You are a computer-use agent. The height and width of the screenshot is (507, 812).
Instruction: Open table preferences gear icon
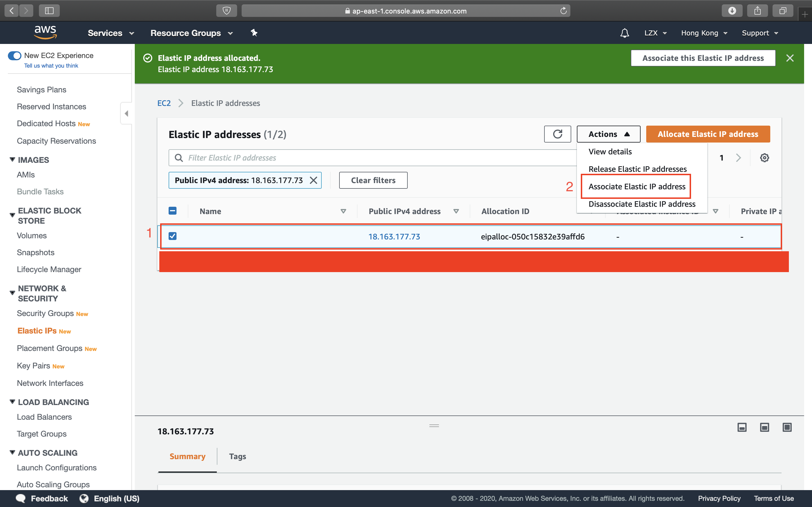click(x=764, y=158)
